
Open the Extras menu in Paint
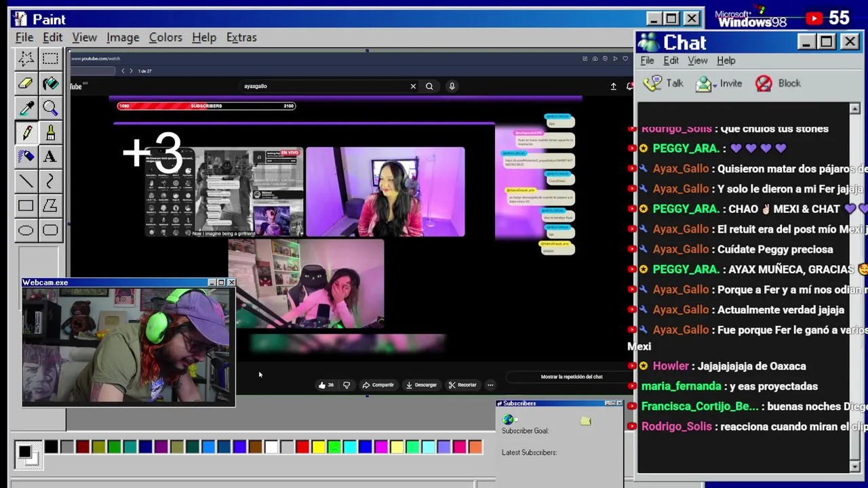point(241,37)
